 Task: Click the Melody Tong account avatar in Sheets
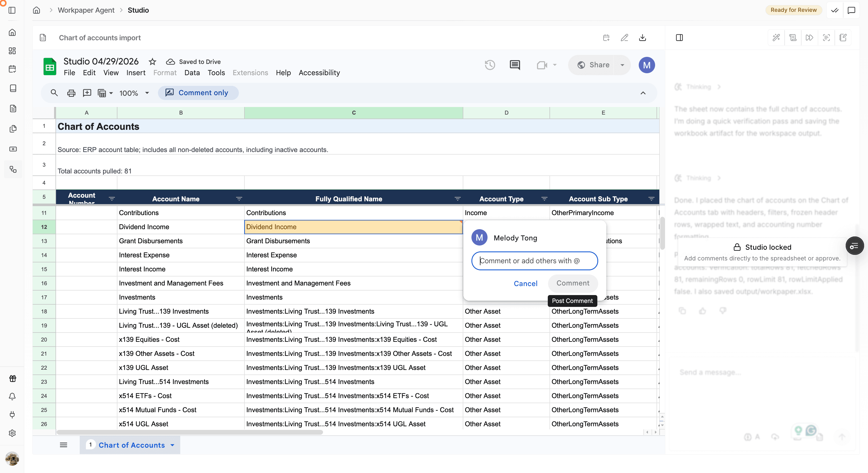tap(647, 65)
